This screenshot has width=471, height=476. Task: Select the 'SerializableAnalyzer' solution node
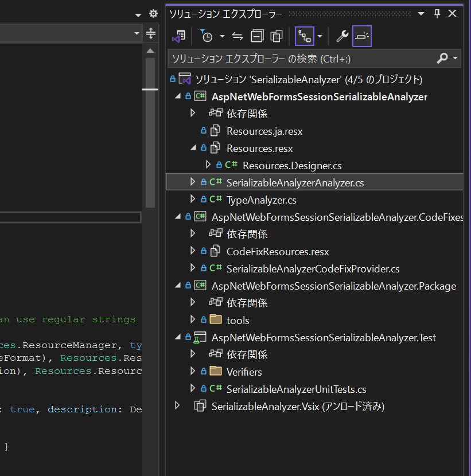pyautogui.click(x=309, y=80)
